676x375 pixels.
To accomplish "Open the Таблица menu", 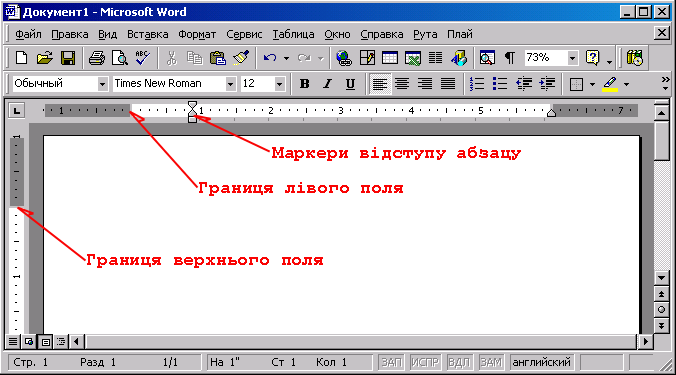I will pos(293,34).
